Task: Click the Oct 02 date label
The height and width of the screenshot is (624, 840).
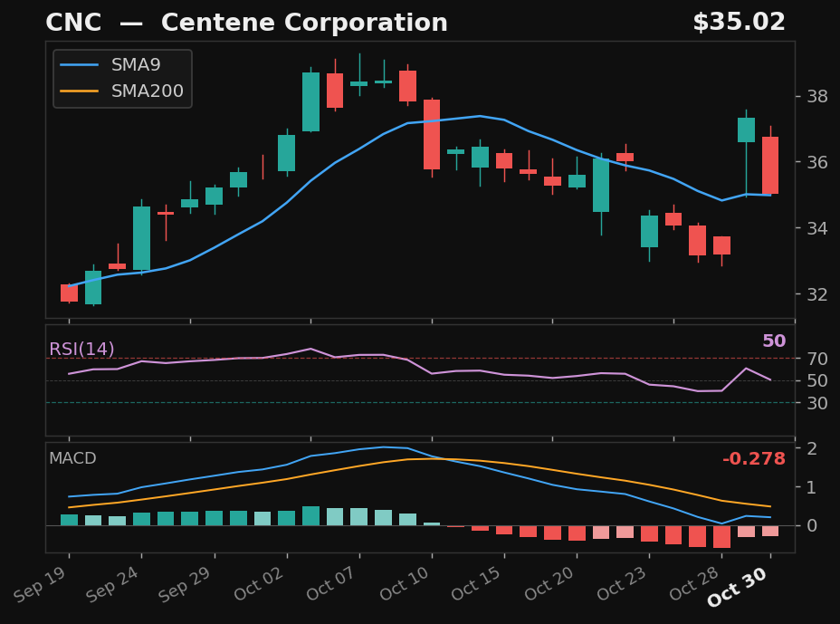Action: [259, 583]
